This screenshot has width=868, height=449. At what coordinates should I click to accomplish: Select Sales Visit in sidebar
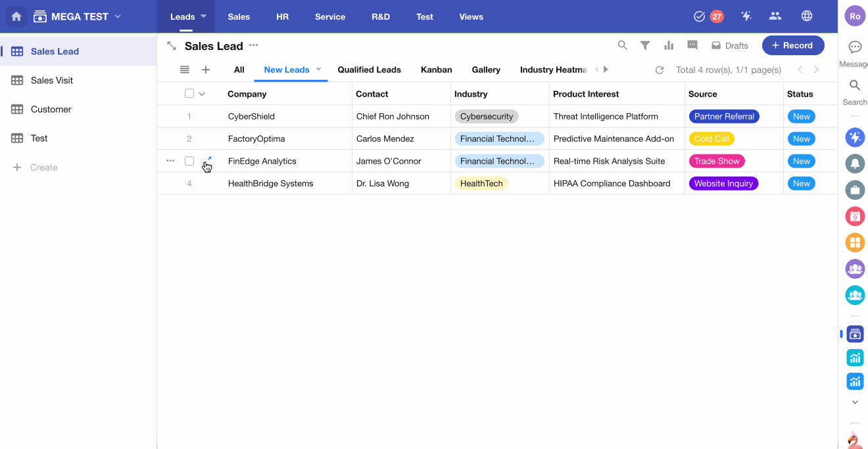coord(52,80)
